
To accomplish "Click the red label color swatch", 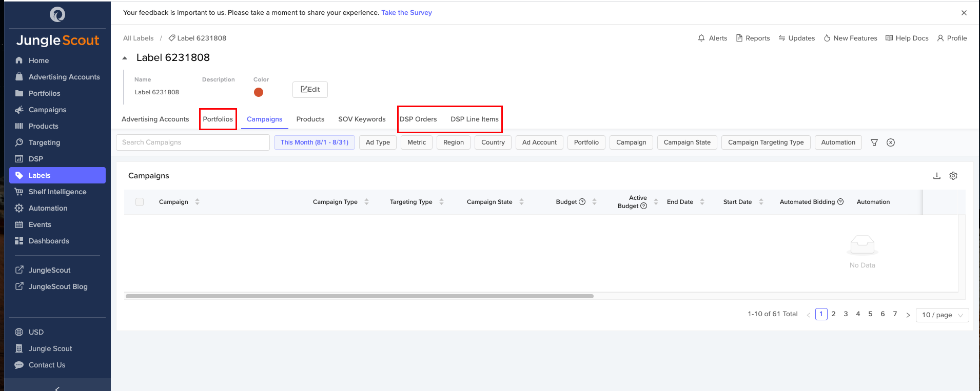I will [259, 92].
